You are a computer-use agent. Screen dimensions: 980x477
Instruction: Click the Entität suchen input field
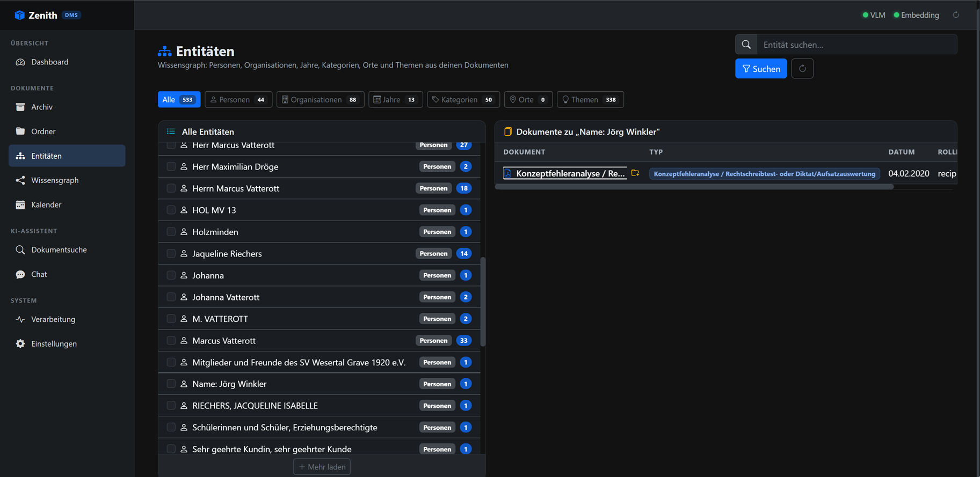pyautogui.click(x=856, y=45)
